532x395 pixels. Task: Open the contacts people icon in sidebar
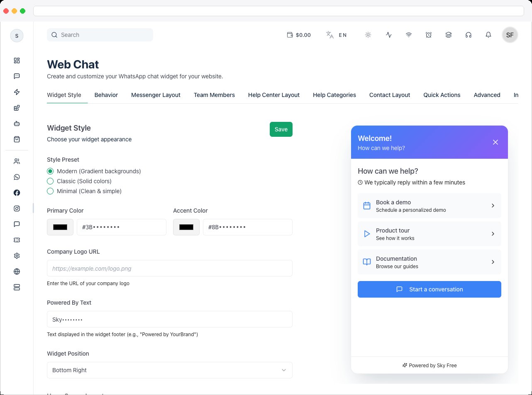coord(17,161)
